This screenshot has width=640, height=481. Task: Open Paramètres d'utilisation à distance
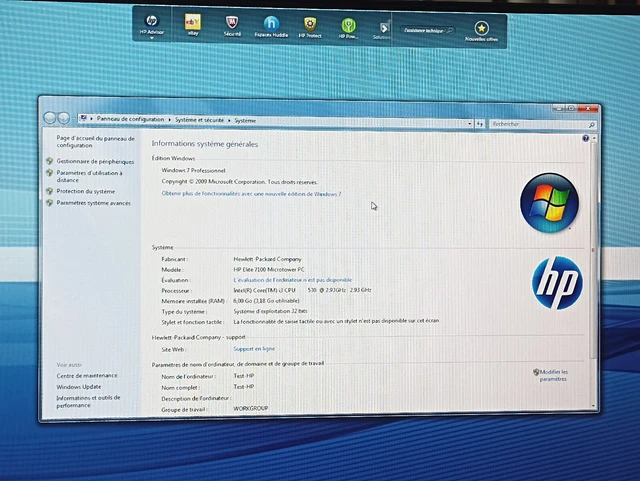[89, 176]
